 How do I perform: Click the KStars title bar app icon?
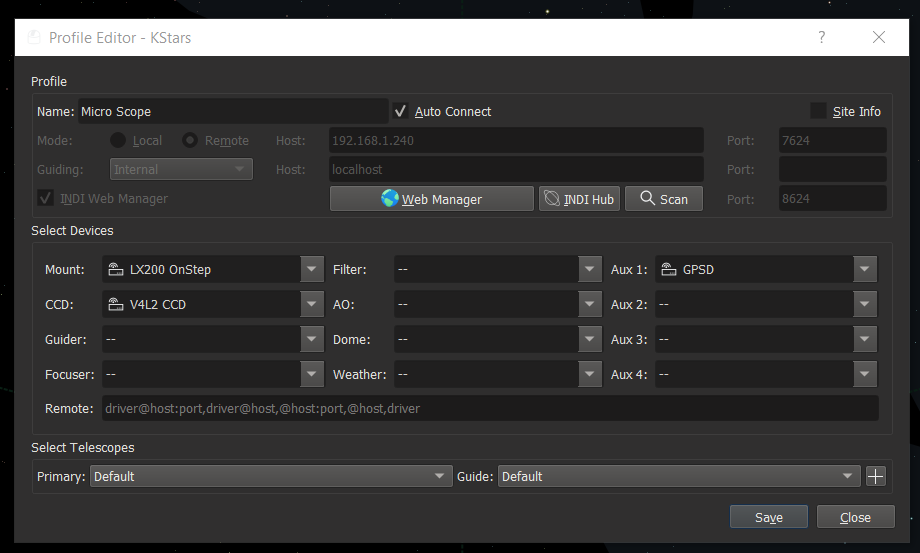point(34,38)
